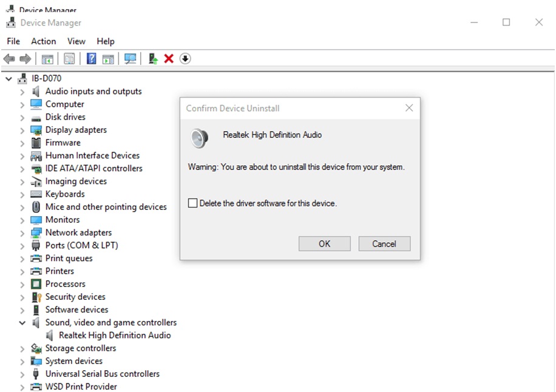Click the Ports (COM & LPT) icon
The image size is (556, 392).
(x=36, y=246)
